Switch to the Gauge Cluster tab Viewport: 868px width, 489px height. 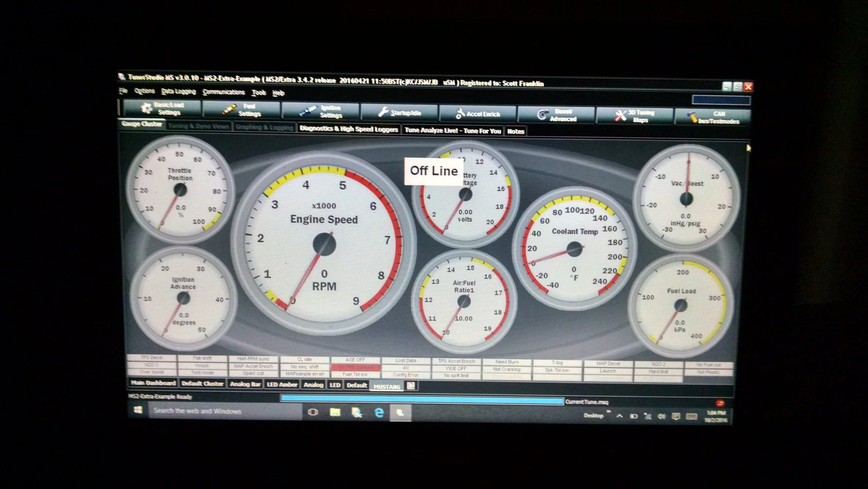click(x=142, y=124)
